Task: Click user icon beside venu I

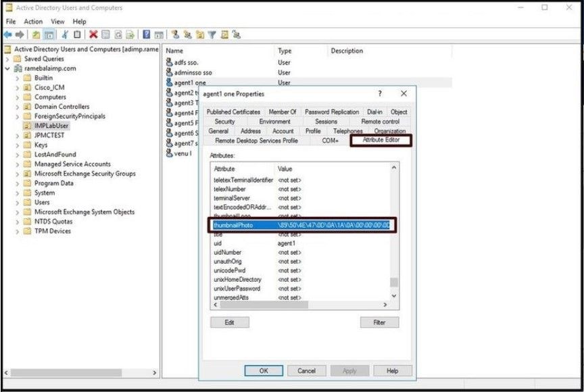Action: tap(170, 153)
